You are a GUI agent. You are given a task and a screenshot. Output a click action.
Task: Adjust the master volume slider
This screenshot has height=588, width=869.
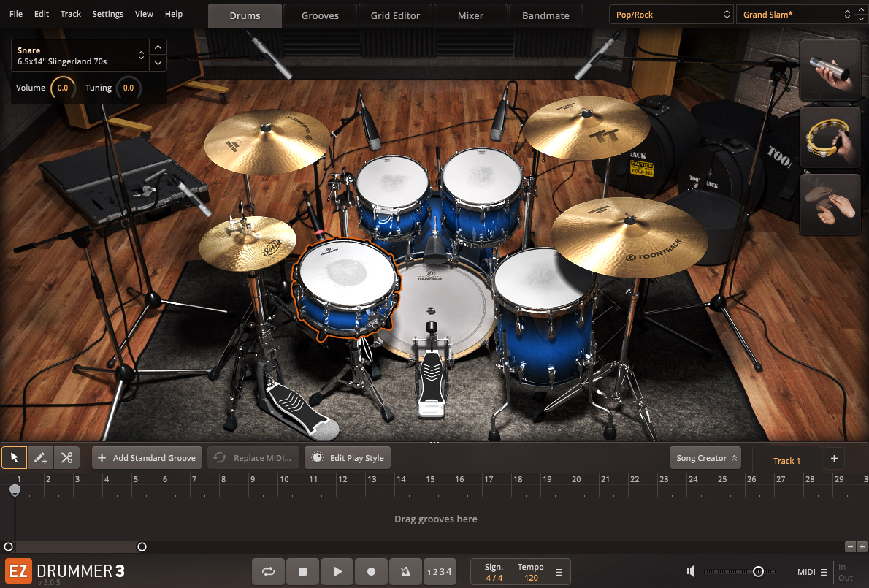pyautogui.click(x=758, y=571)
